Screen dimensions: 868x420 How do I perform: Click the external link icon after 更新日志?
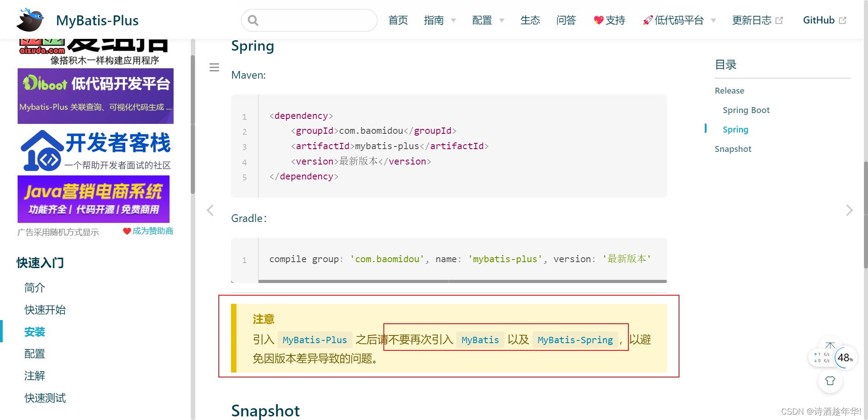point(779,20)
